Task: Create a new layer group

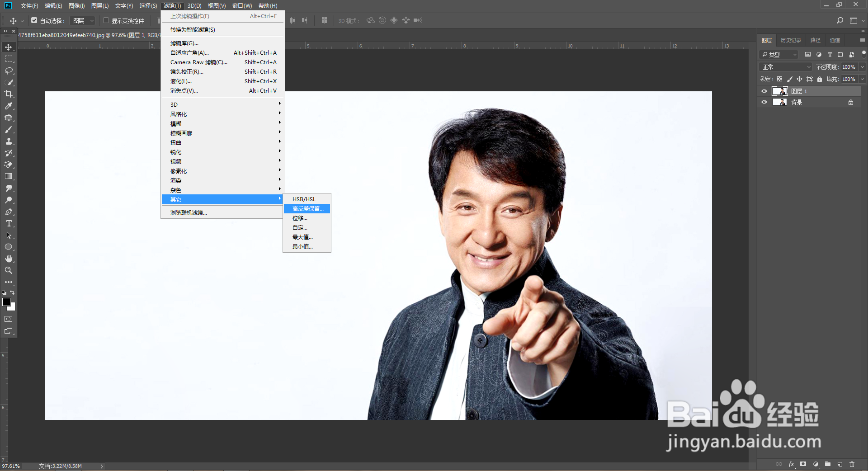Action: [x=828, y=464]
